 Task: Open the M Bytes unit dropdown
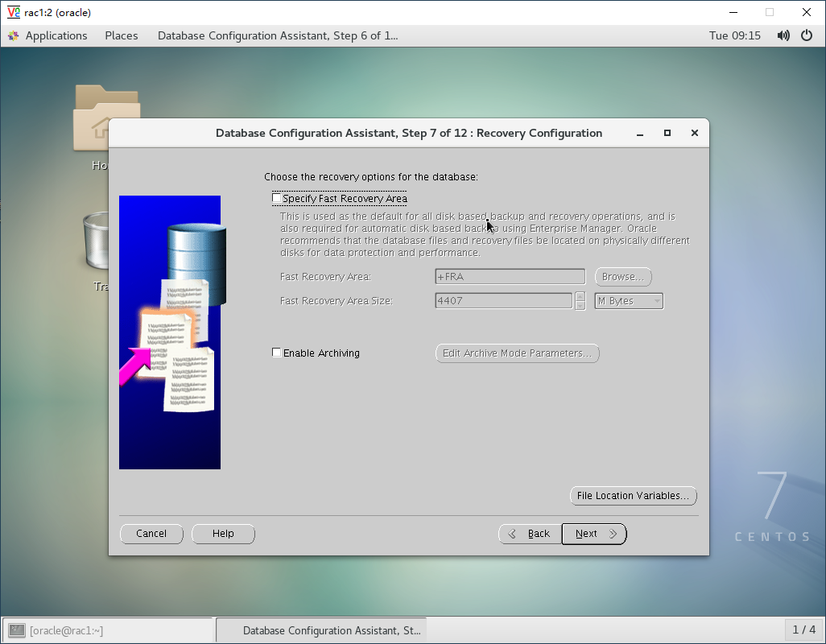click(629, 301)
